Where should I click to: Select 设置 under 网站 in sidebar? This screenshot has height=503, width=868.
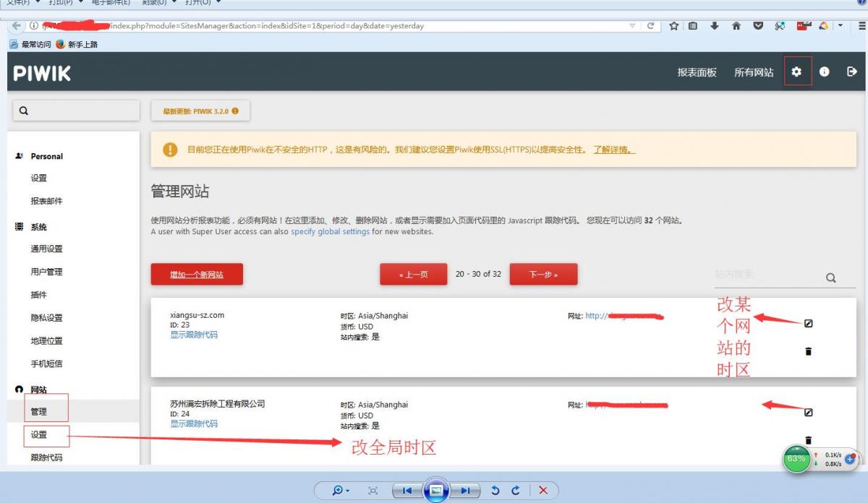pyautogui.click(x=38, y=434)
